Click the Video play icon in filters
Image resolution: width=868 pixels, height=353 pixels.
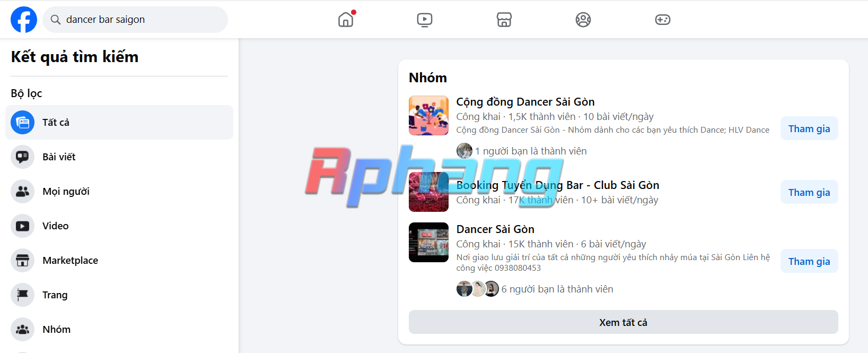[x=22, y=226]
